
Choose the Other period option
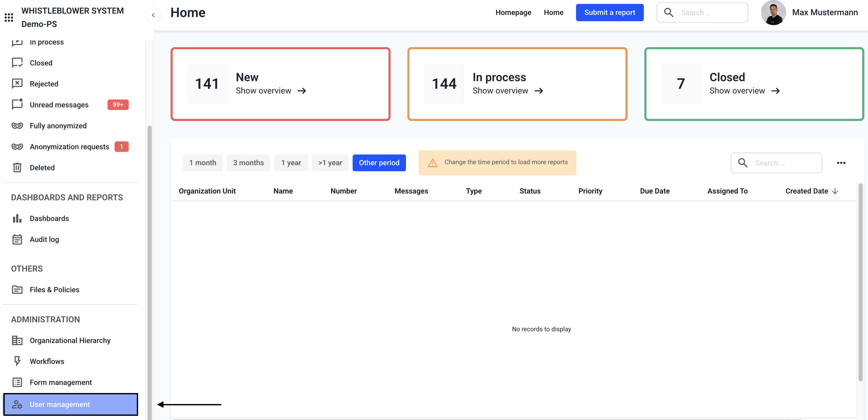[379, 163]
